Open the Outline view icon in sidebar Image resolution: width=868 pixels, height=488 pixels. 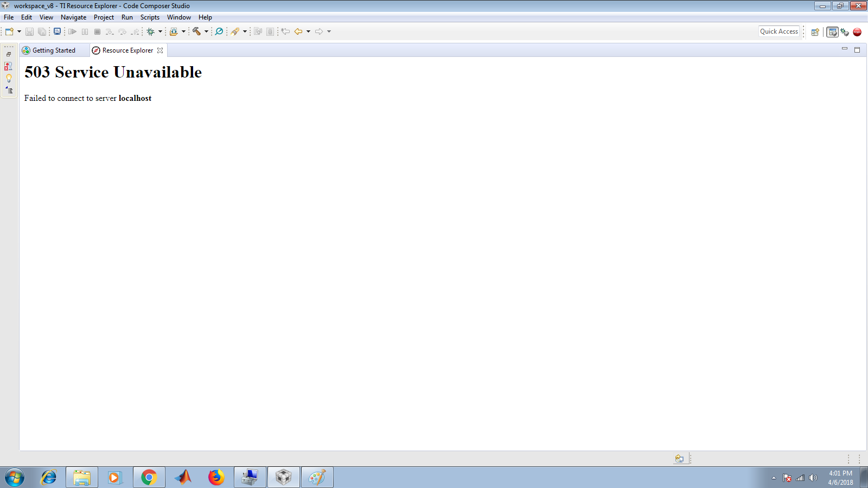(9, 90)
